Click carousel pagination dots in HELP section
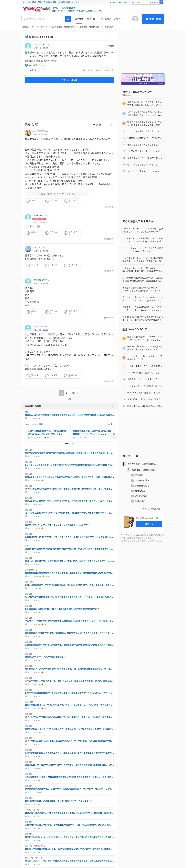 click(x=70, y=444)
